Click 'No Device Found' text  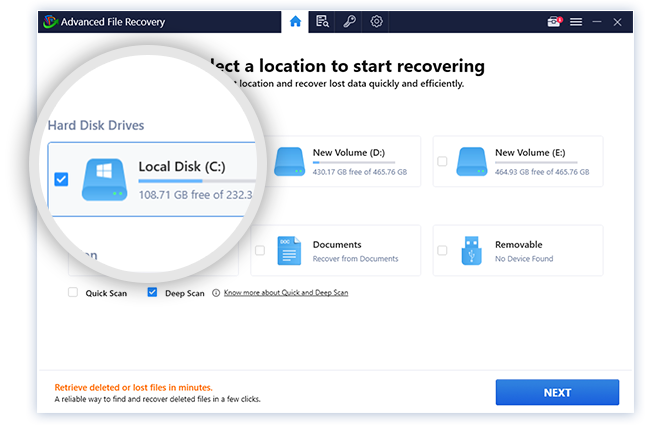click(x=524, y=259)
